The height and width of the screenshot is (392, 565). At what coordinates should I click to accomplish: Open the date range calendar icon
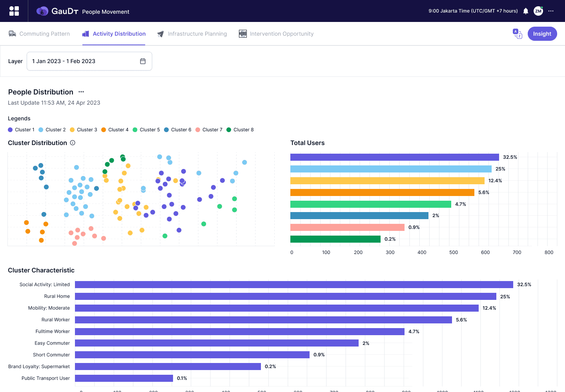click(x=143, y=61)
